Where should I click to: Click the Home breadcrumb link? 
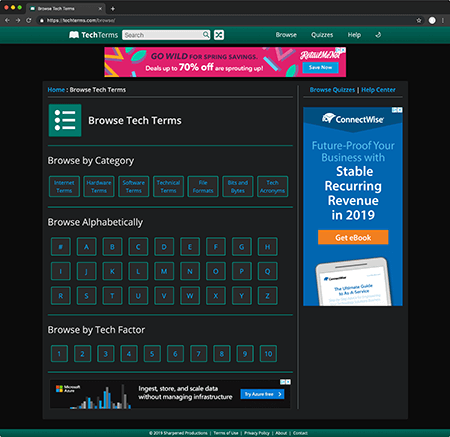(x=56, y=90)
